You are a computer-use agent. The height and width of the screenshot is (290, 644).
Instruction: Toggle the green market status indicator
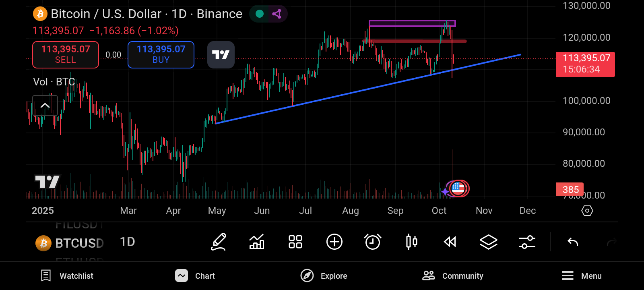tap(260, 14)
